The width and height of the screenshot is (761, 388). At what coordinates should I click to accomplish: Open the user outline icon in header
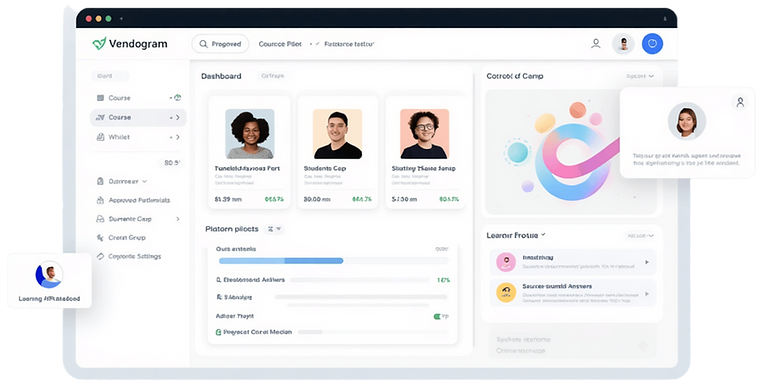[x=596, y=44]
